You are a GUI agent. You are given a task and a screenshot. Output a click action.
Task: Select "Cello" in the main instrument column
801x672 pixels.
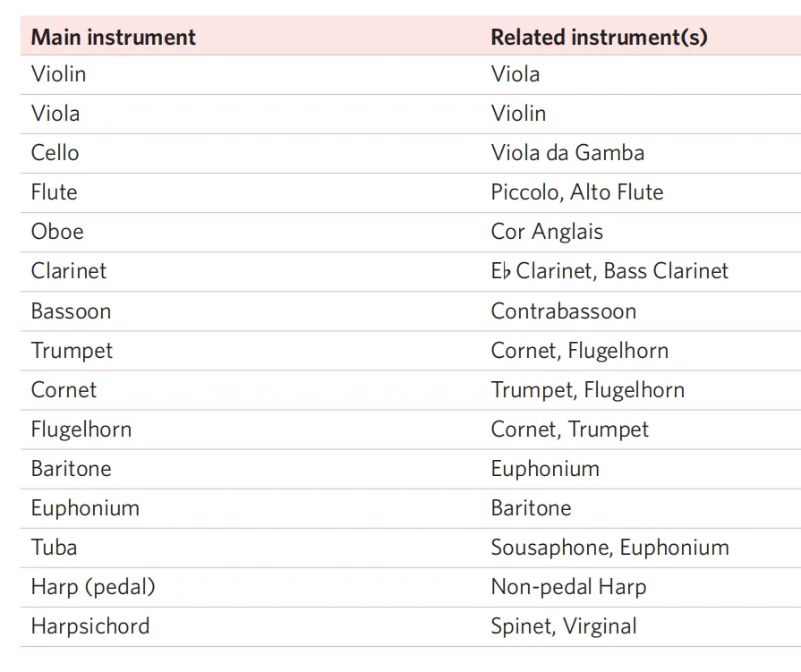55,153
